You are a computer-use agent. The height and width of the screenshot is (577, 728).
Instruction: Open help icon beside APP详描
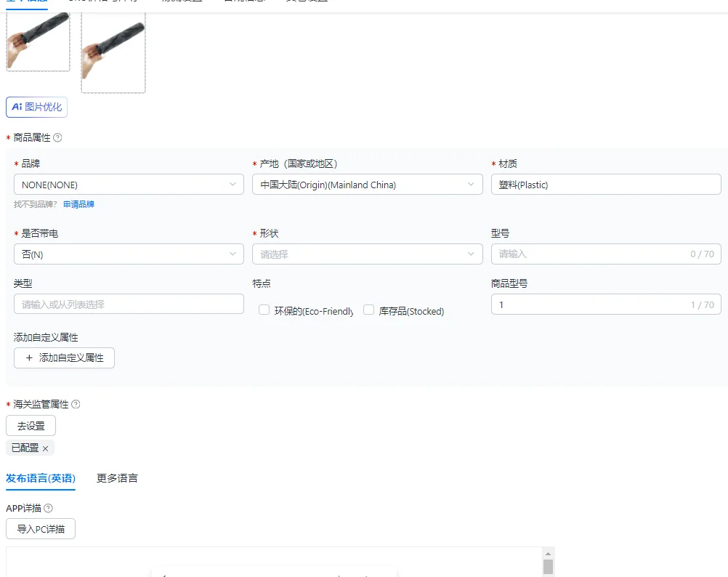[x=48, y=508]
